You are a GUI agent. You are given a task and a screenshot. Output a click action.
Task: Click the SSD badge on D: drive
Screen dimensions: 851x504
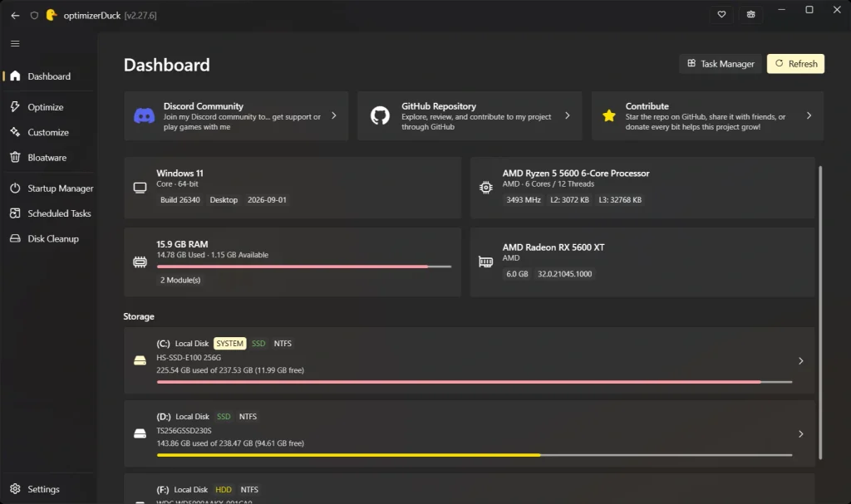(x=224, y=417)
